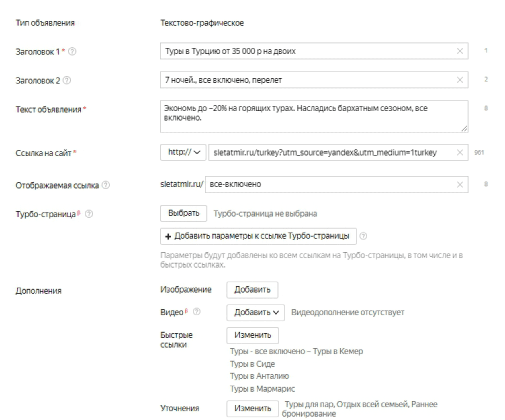Open help icon next to Заголовок 2
505x420 pixels.
point(67,80)
